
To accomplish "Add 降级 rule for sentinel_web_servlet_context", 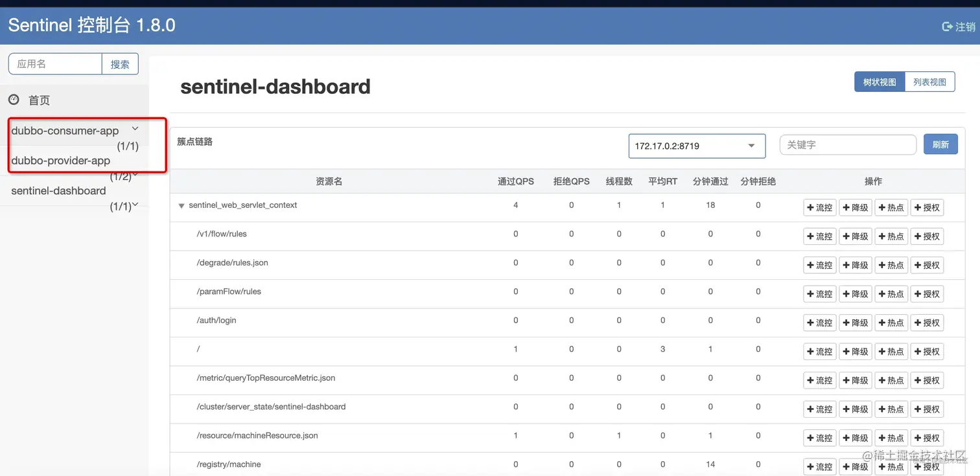I will (856, 208).
